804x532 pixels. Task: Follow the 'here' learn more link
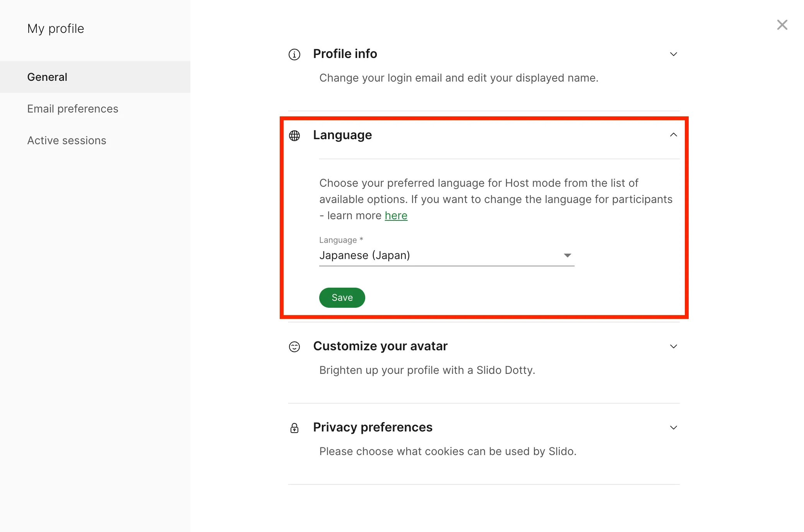tap(396, 216)
